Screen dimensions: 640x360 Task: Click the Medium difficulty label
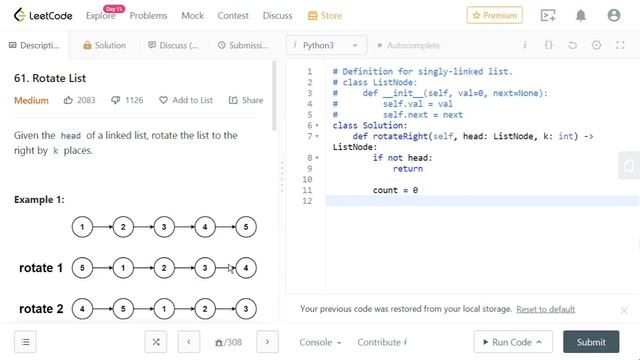(31, 100)
